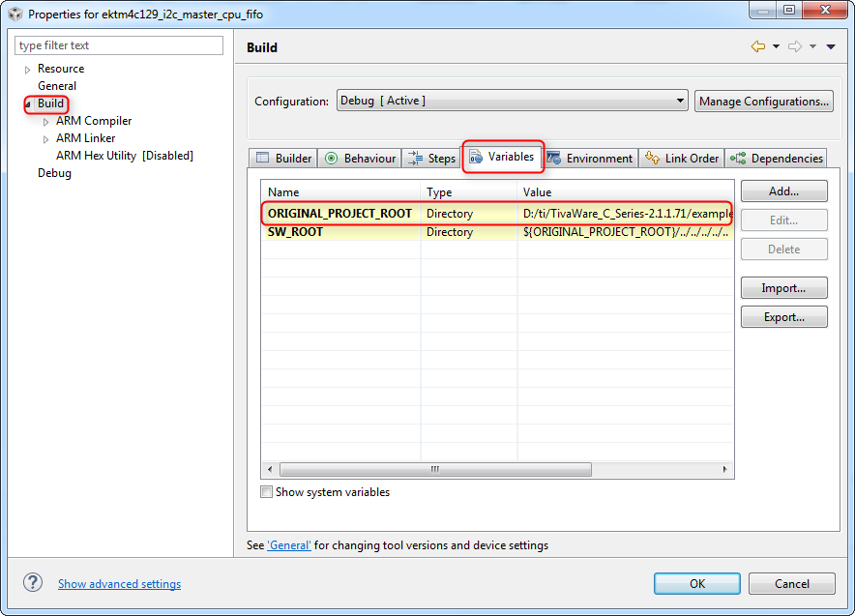This screenshot has height=616, width=855.
Task: Enable Show system variables checkbox
Action: [x=267, y=491]
